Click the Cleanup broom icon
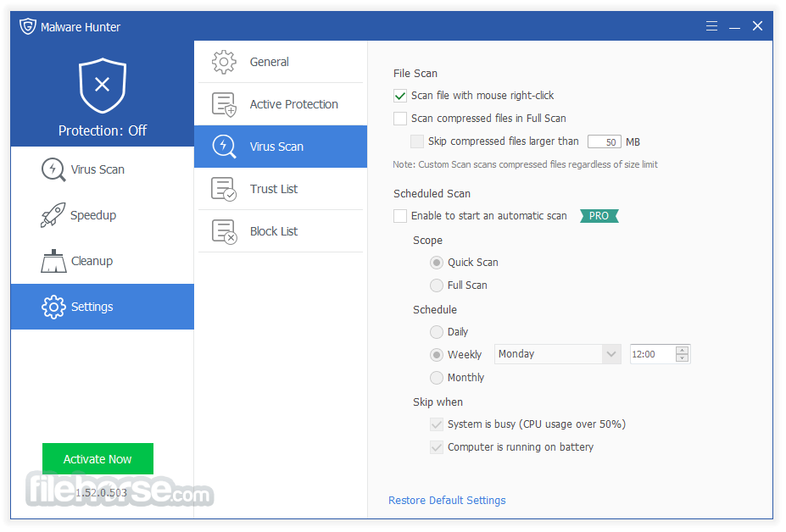This screenshot has height=532, width=786. tap(53, 261)
